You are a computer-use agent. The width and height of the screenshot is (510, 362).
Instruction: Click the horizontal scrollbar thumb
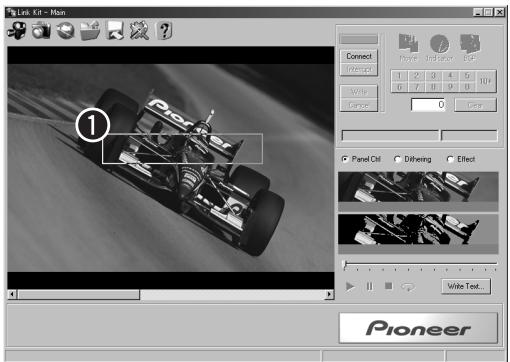coord(79,294)
